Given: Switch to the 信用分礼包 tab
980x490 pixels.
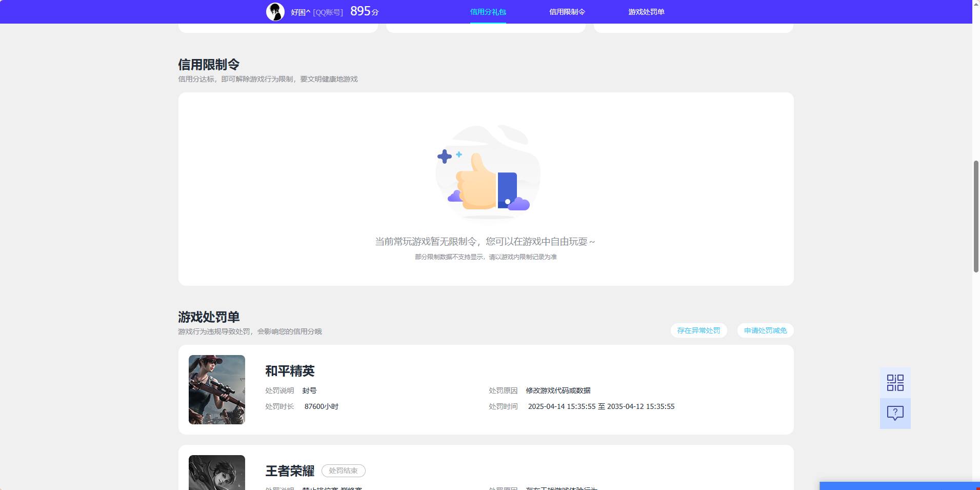Looking at the screenshot, I should pos(488,12).
